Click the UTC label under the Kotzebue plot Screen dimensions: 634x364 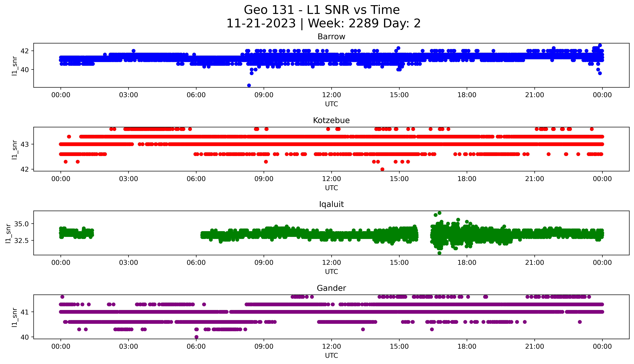(331, 188)
